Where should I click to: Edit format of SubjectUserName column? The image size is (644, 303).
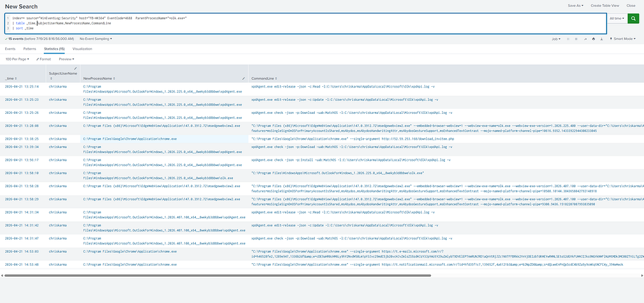tap(75, 68)
